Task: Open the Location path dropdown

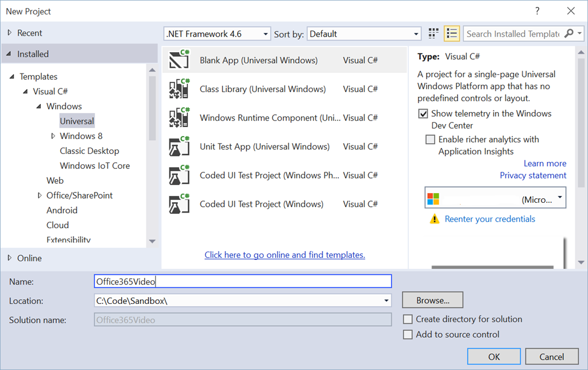Action: coord(386,300)
